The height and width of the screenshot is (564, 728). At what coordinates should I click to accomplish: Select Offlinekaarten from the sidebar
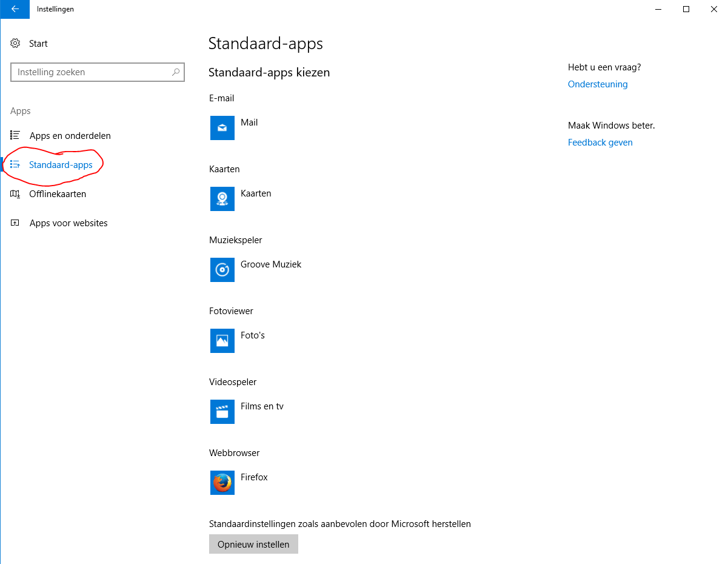(58, 193)
